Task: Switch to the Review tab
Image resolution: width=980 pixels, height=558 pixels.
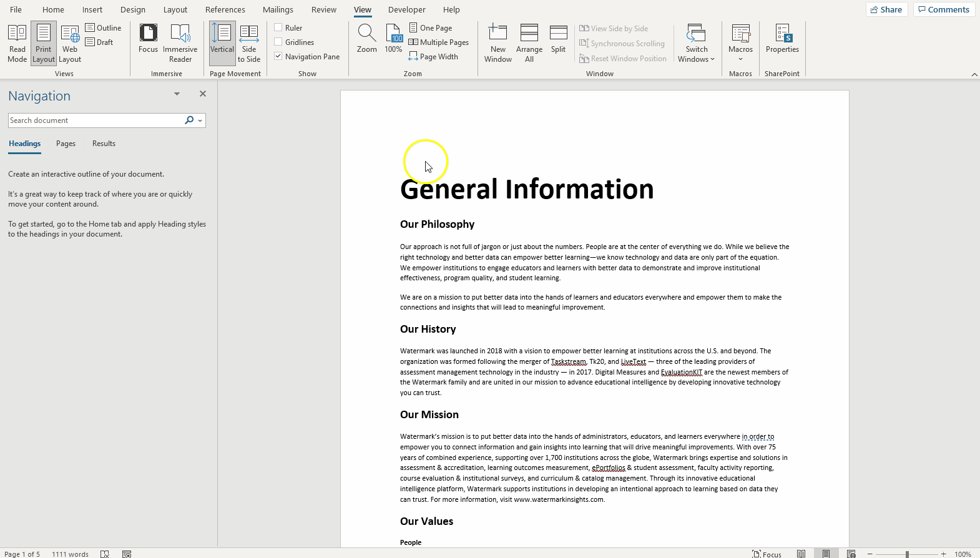Action: [324, 9]
